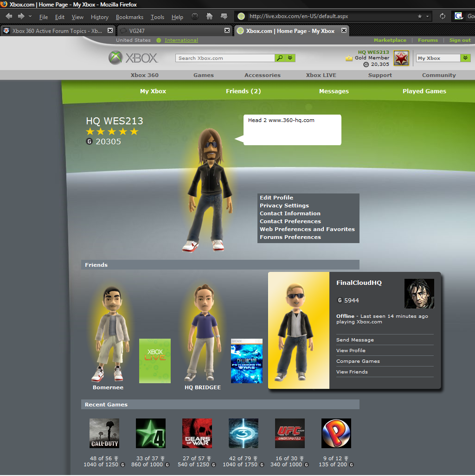
Task: Click the browser Back arrow
Action: coord(9,16)
